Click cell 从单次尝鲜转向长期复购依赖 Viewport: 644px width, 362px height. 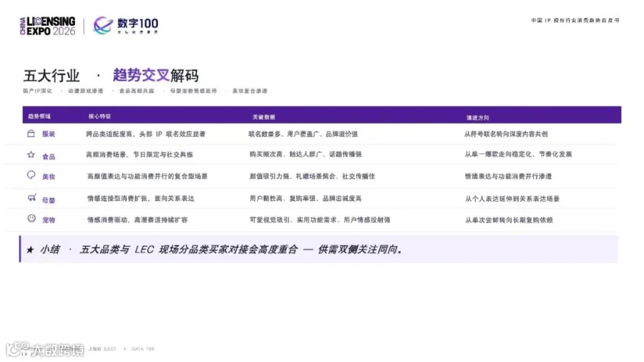click(x=509, y=220)
